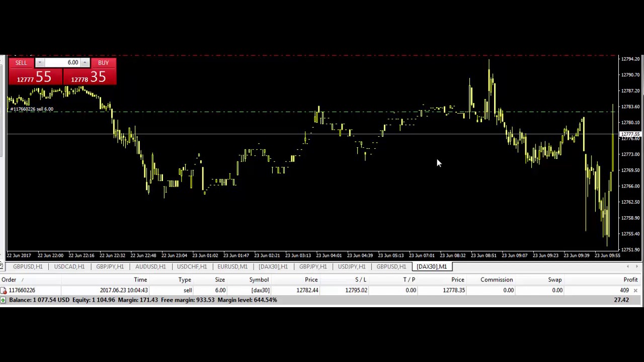Open the first GBPJPY,H1 tab after USDCAD
644x362 pixels.
click(x=110, y=266)
